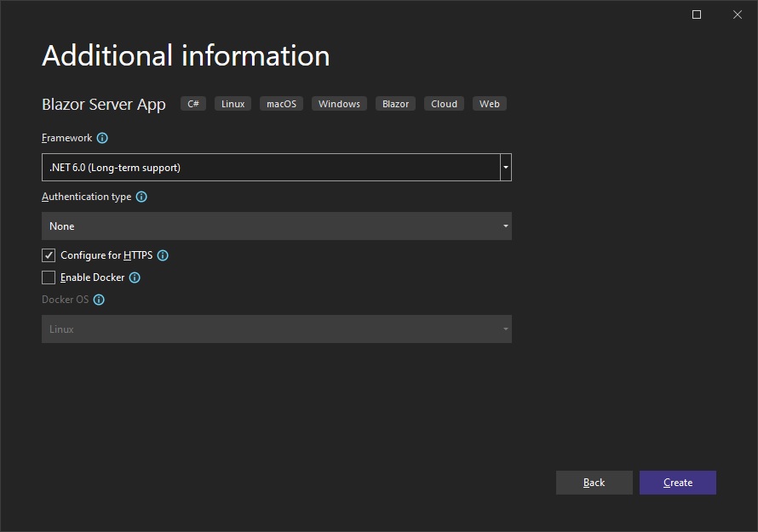The width and height of the screenshot is (758, 532).
Task: Click the Cloud tag
Action: tap(444, 104)
